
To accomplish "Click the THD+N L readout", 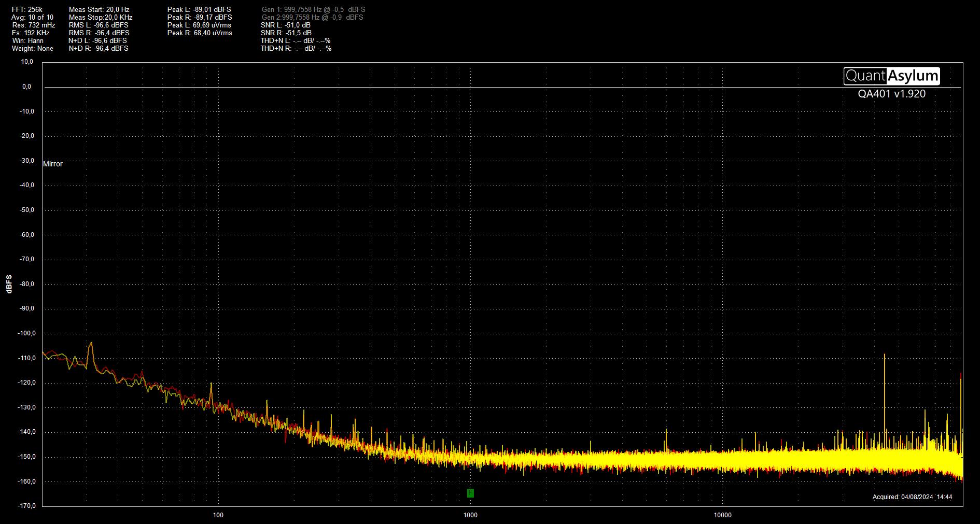I will click(x=296, y=41).
